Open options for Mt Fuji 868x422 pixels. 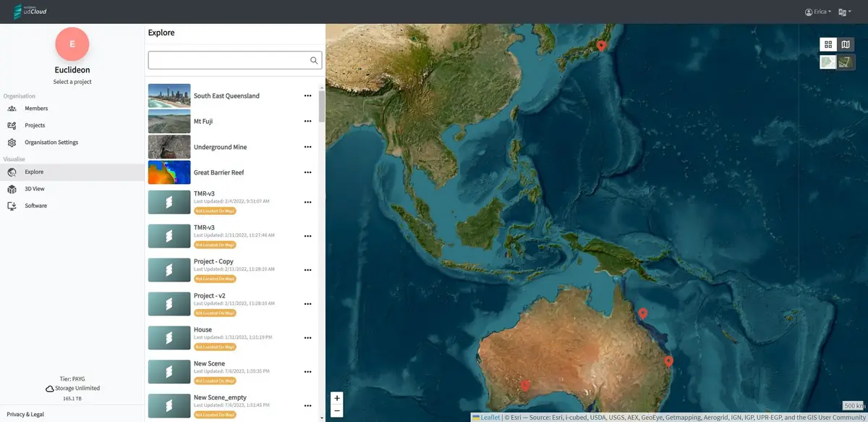coord(308,122)
